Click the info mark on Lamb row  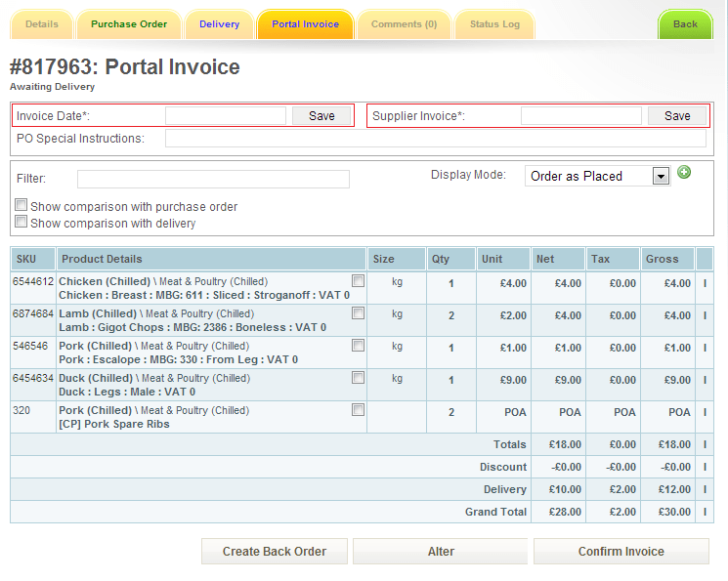pos(705,315)
